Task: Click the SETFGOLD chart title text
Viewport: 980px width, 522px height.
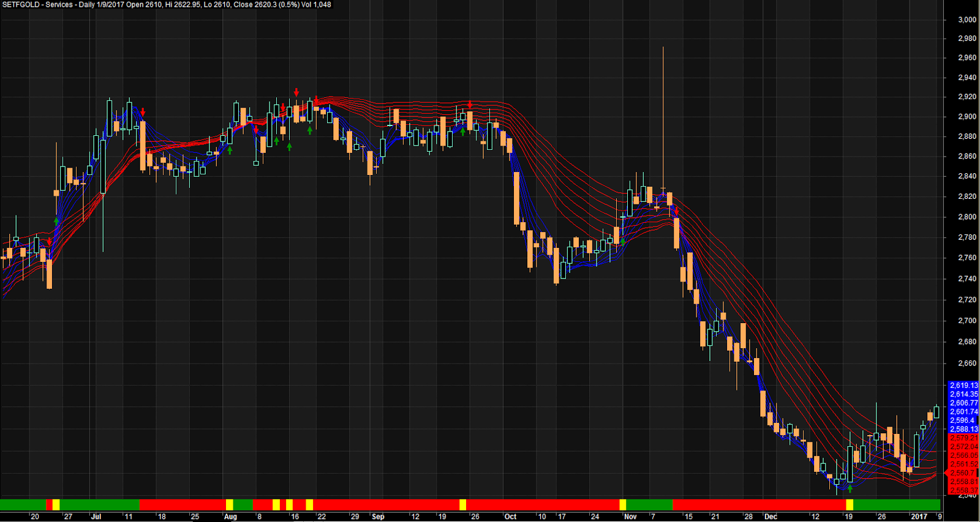Action: coord(167,5)
